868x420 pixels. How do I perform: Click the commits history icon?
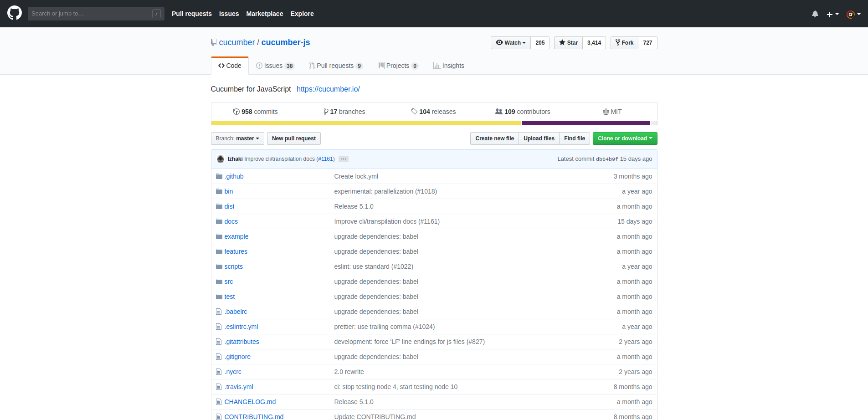click(236, 112)
